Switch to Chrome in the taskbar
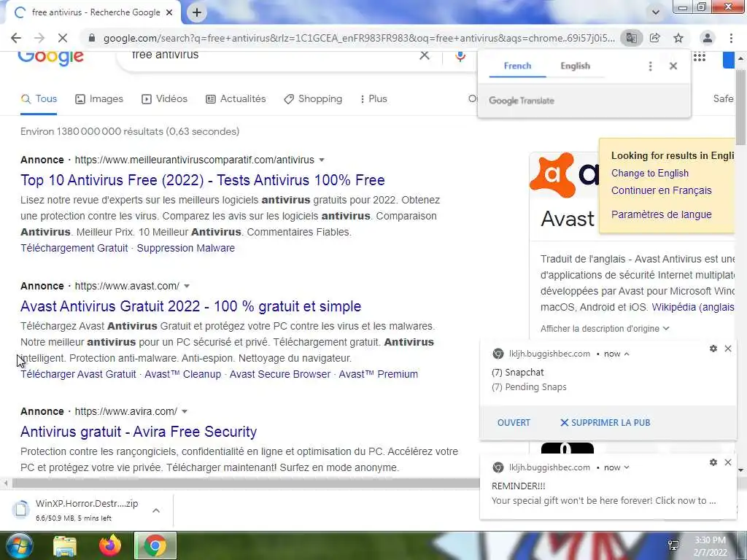Image resolution: width=747 pixels, height=560 pixels. tap(155, 545)
